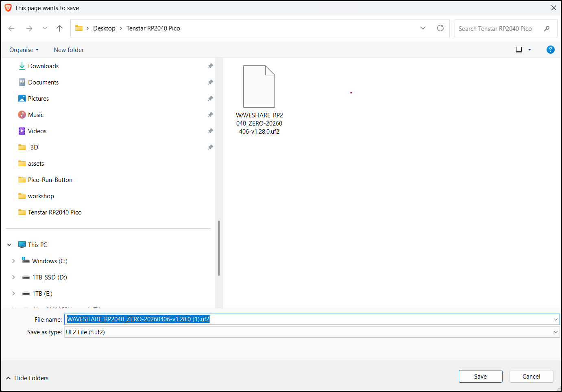562x392 pixels.
Task: Select Tenstar RP2040 Pico in sidebar
Action: click(x=55, y=212)
